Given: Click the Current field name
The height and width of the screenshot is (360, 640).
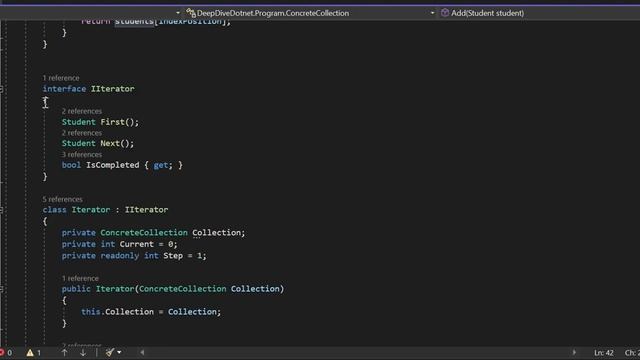Looking at the screenshot, I should click(137, 244).
